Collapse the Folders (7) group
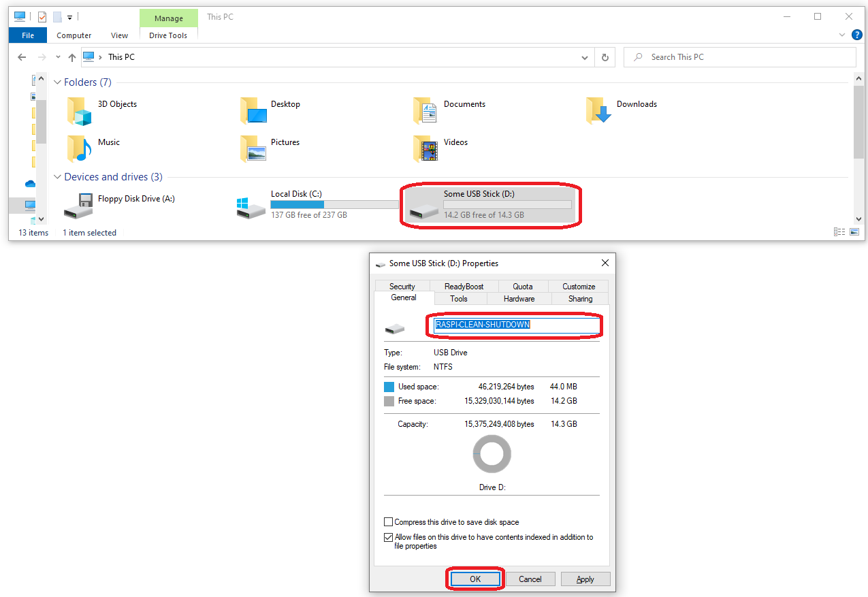 click(57, 82)
